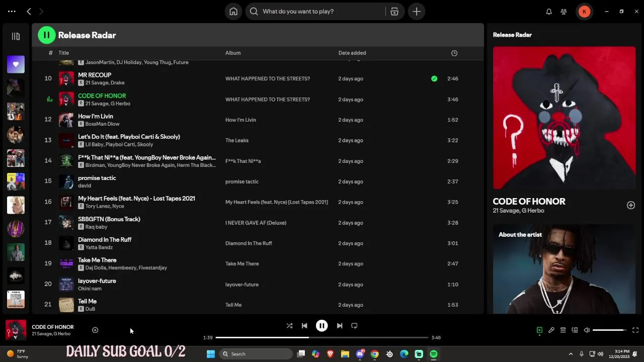Open the Browse icon in search bar
This screenshot has height=362, width=644.
pos(394,11)
